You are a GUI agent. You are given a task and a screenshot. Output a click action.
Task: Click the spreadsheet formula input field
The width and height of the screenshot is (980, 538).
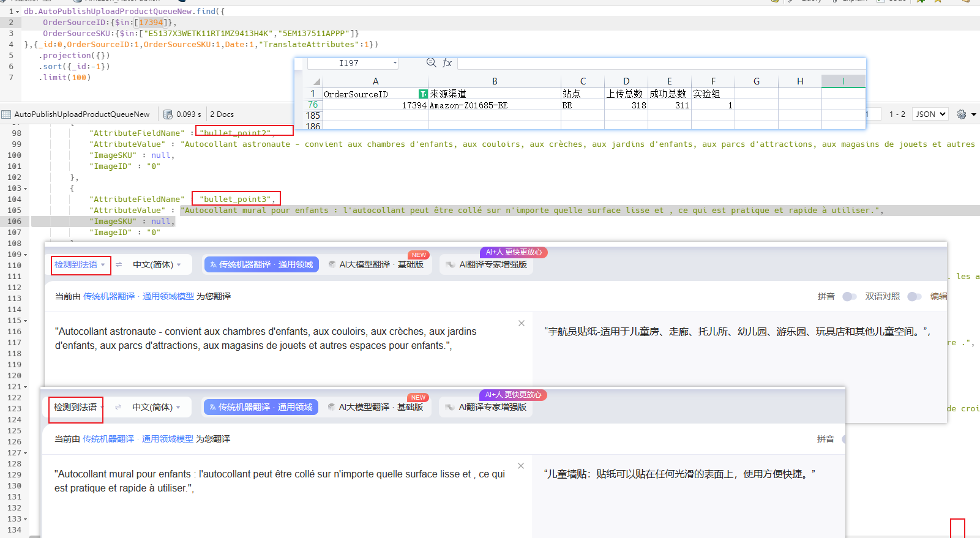[661, 63]
